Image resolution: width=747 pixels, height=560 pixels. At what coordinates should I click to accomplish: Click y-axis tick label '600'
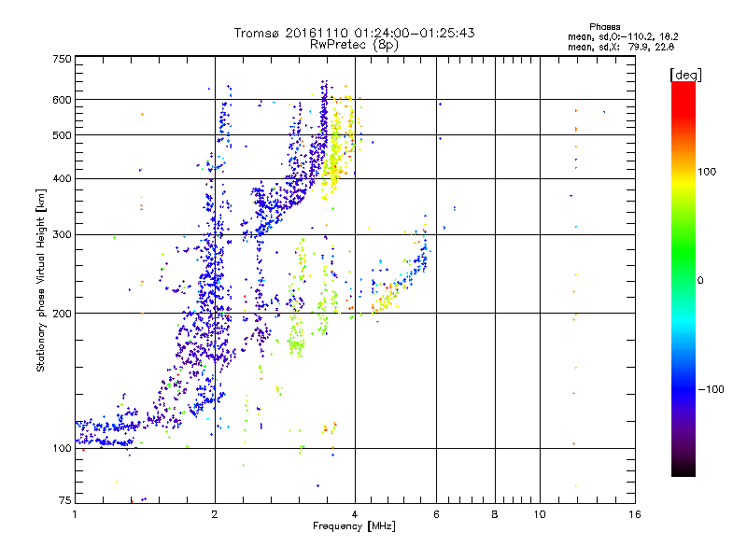click(x=62, y=100)
